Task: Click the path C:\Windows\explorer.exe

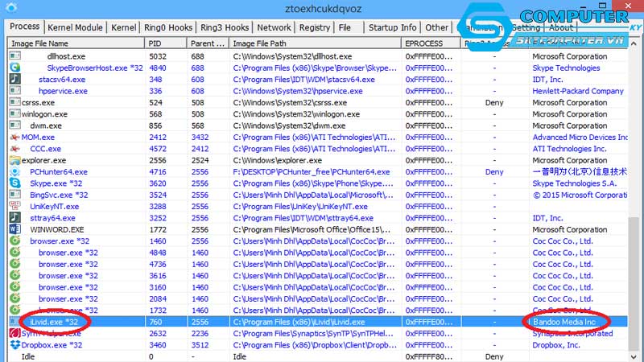Action: [277, 160]
